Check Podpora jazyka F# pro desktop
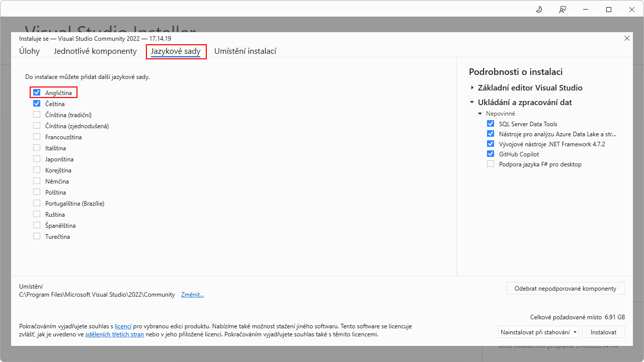644x362 pixels. click(491, 164)
